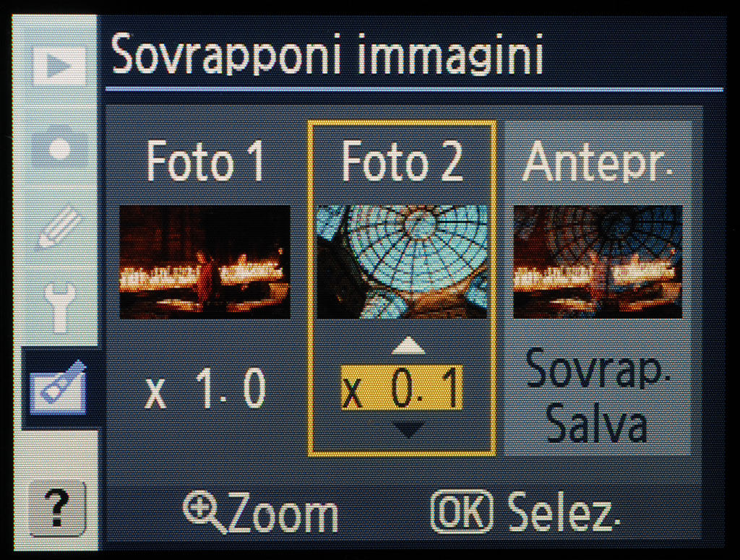Select the Foto 1 x 1.0 gain value
Viewport: 740px width, 560px height.
click(206, 388)
